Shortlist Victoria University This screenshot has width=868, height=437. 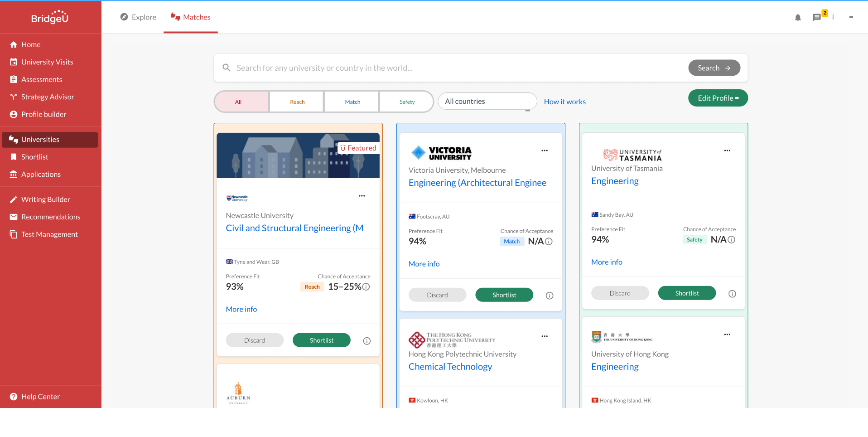pos(504,295)
